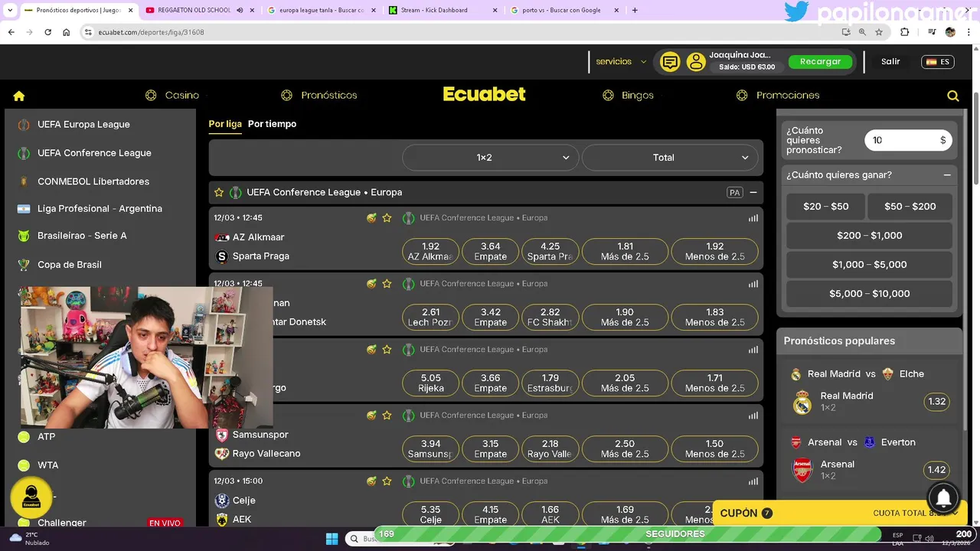Viewport: 980px width, 551px height.
Task: Open the user profile avatar icon
Action: 696,62
